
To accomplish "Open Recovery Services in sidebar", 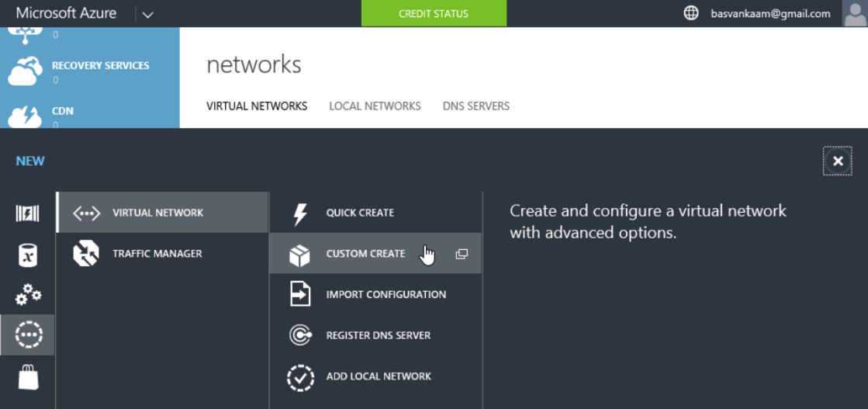I will click(100, 65).
